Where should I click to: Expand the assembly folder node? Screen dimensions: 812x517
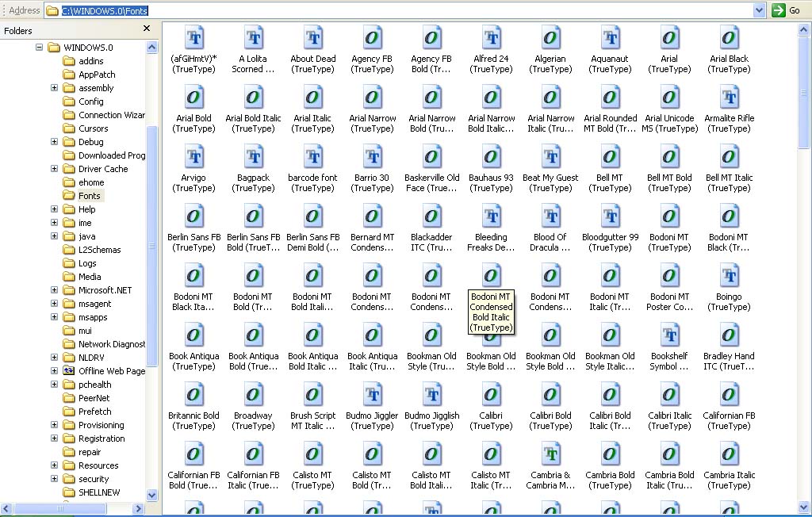click(x=54, y=87)
